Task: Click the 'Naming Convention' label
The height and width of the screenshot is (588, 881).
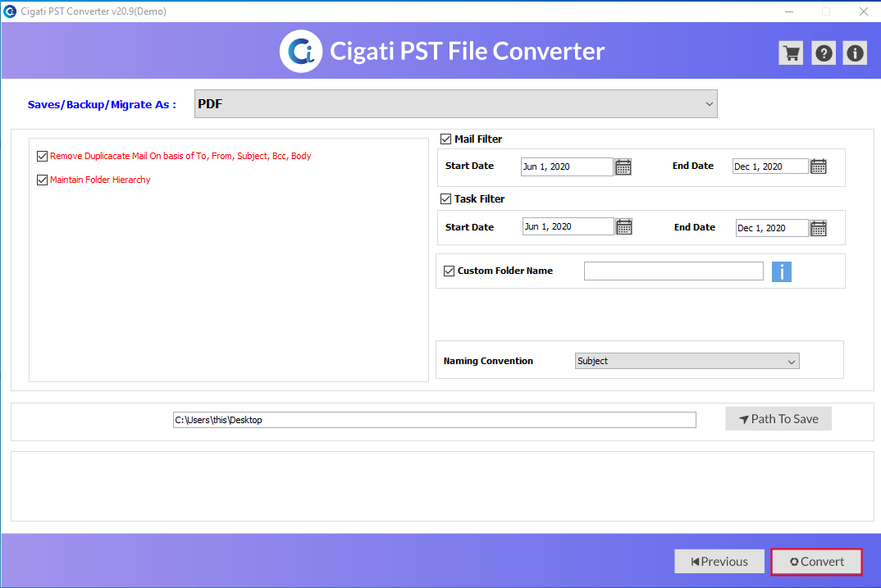Action: pos(488,361)
